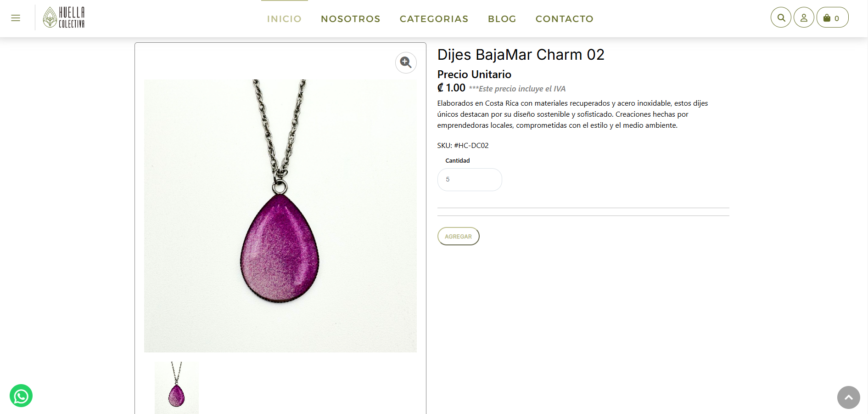Screen dimensions: 868x414
Task: Open the WhatsApp chat icon
Action: pyautogui.click(x=21, y=396)
